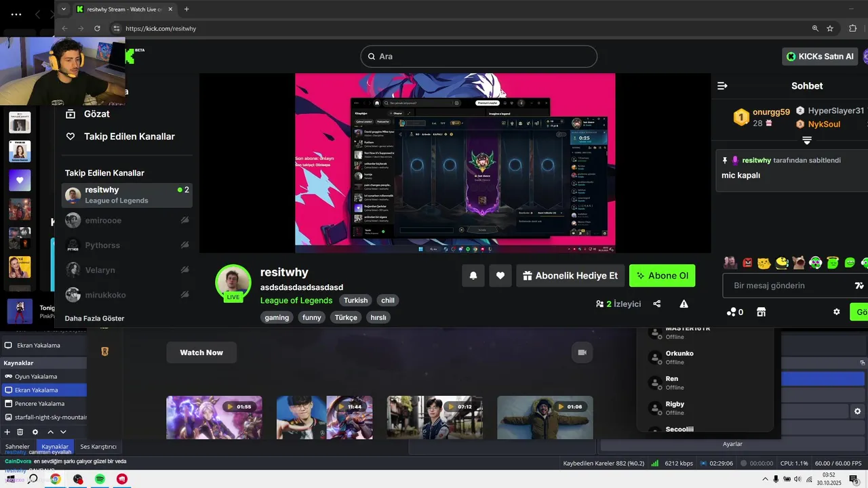Click Abonelik Hediye Et button
Image resolution: width=868 pixels, height=488 pixels.
coord(570,275)
